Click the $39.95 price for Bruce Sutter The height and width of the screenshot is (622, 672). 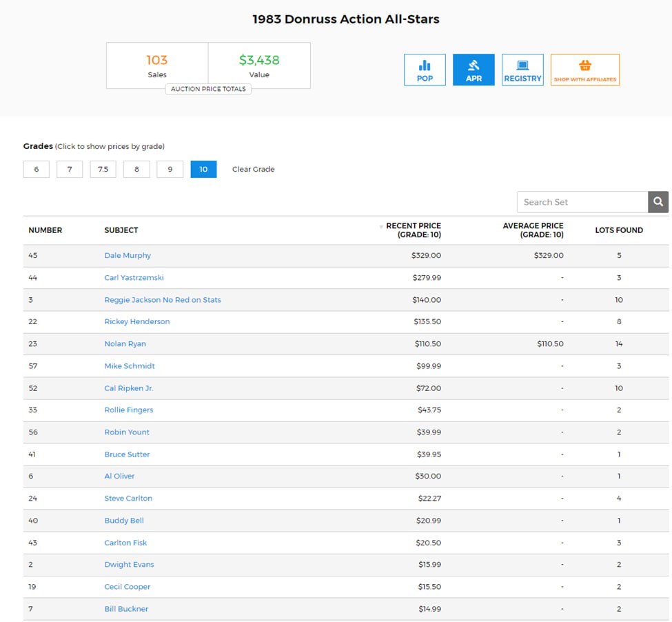pyautogui.click(x=429, y=454)
